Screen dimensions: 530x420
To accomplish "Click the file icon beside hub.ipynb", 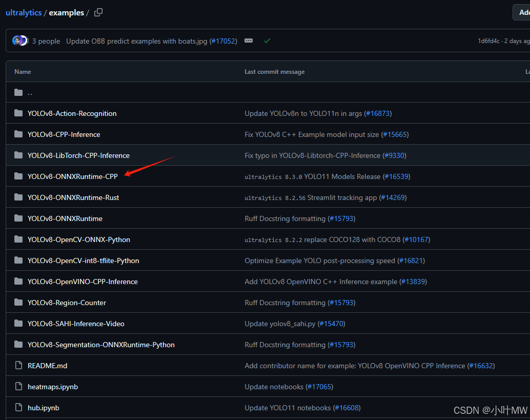I will (17, 407).
